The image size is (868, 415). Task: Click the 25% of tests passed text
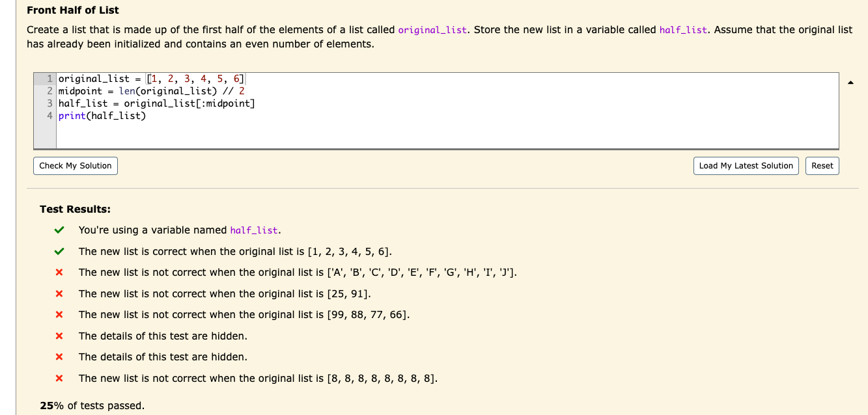(91, 405)
